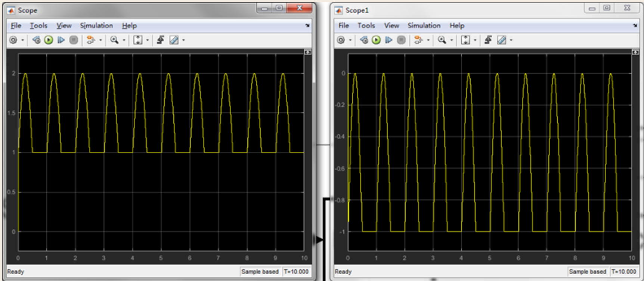This screenshot has width=644, height=281.
Task: Click stop simulation button in Scope1 window
Action: coord(401,40)
